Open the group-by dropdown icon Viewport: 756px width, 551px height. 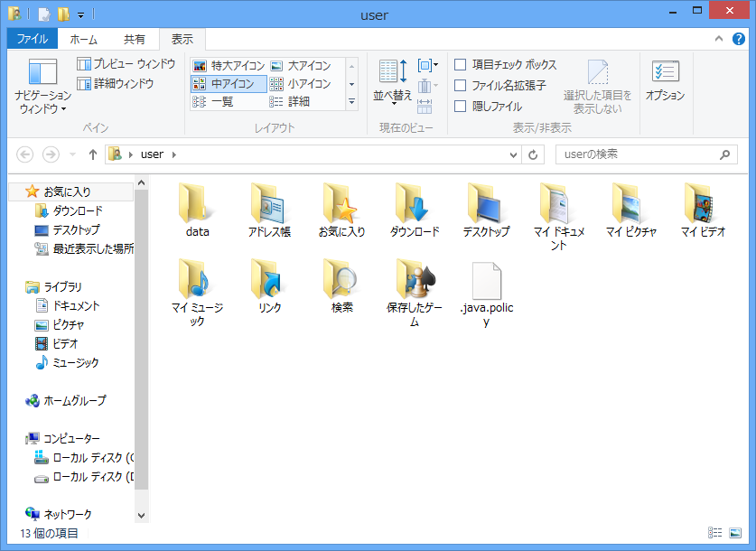click(x=427, y=65)
